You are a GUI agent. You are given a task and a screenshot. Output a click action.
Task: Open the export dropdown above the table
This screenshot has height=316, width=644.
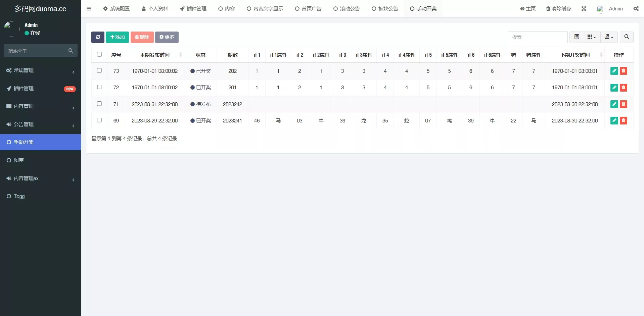pos(609,37)
